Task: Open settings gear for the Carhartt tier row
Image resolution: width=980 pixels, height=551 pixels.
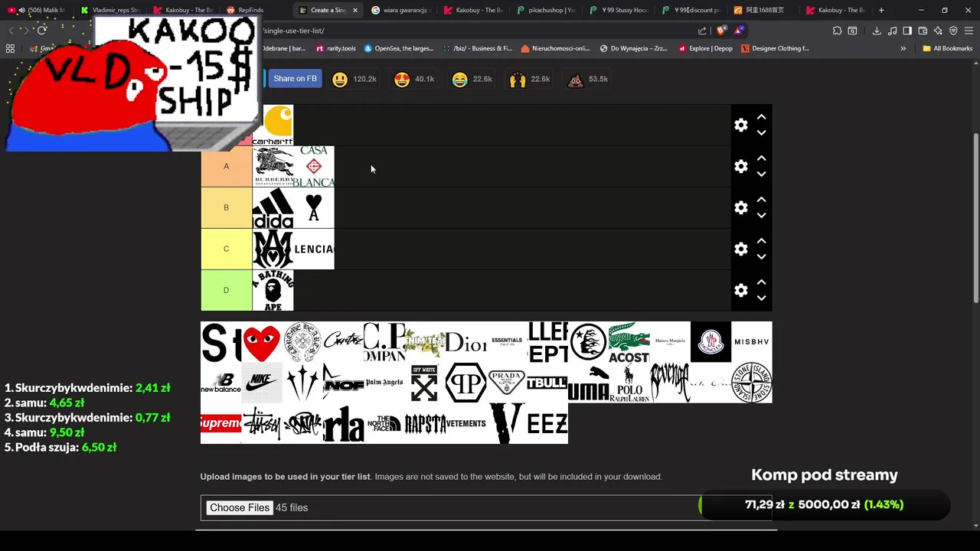Action: click(740, 125)
